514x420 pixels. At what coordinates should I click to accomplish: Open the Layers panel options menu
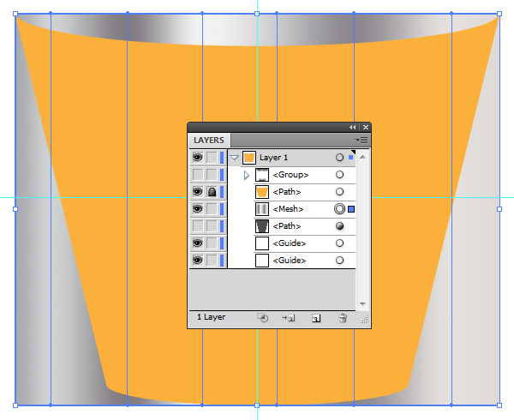(x=362, y=141)
